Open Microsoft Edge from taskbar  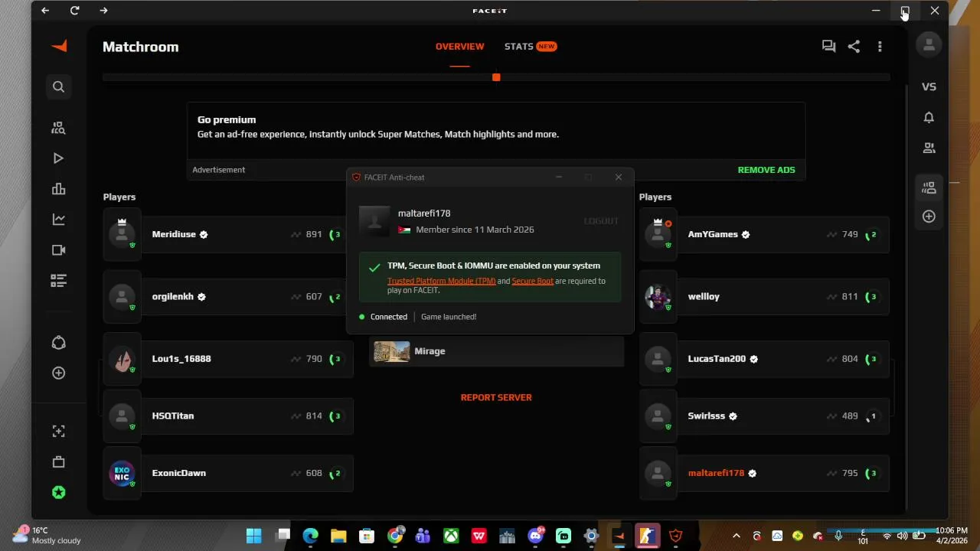point(310,536)
